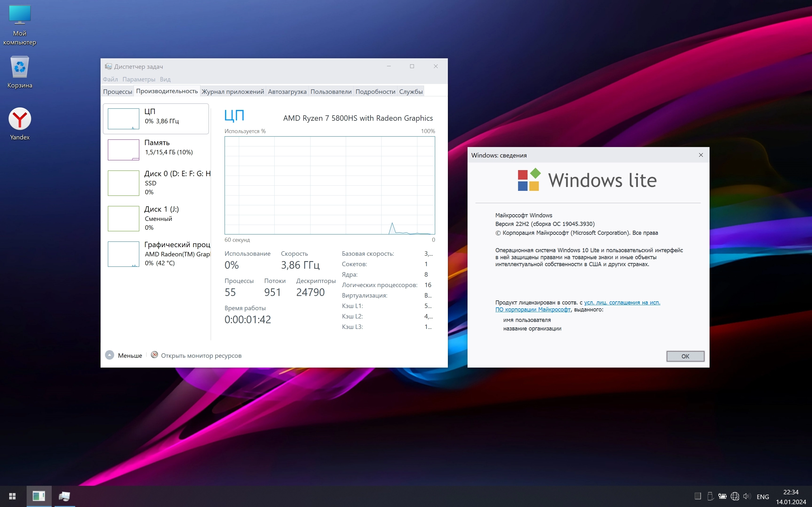Switch to the Процессы tab
The image size is (812, 507).
click(117, 92)
